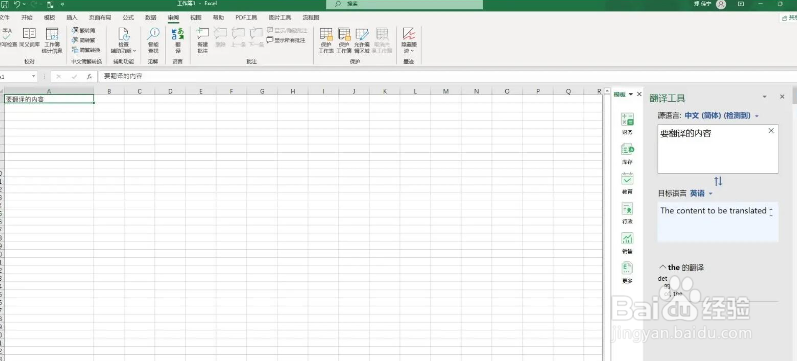Viewport: 797px width, 361px height.
Task: Open the File (文件) tab
Action: pos(5,17)
